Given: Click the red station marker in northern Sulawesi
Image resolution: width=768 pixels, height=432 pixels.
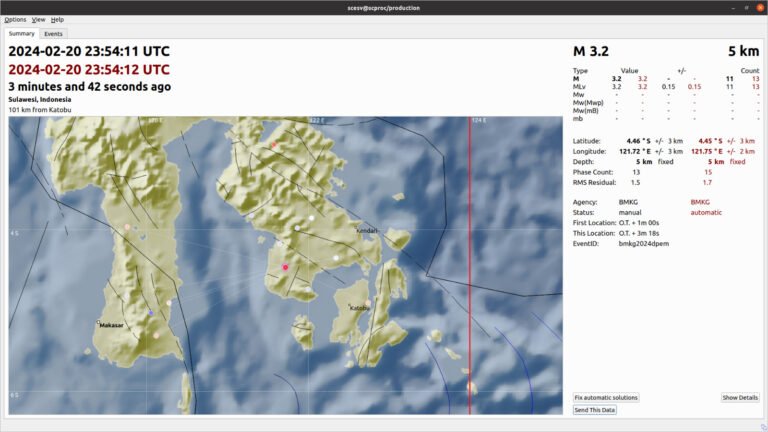Looking at the screenshot, I should (274, 145).
